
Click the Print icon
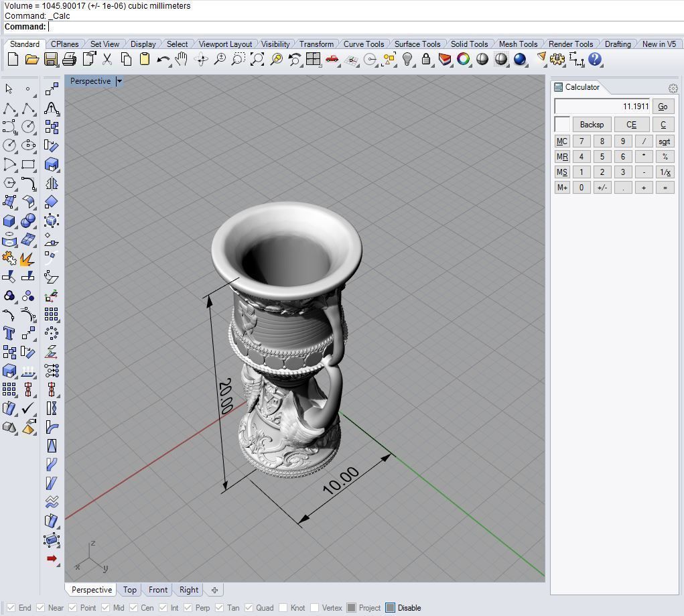pos(70,59)
